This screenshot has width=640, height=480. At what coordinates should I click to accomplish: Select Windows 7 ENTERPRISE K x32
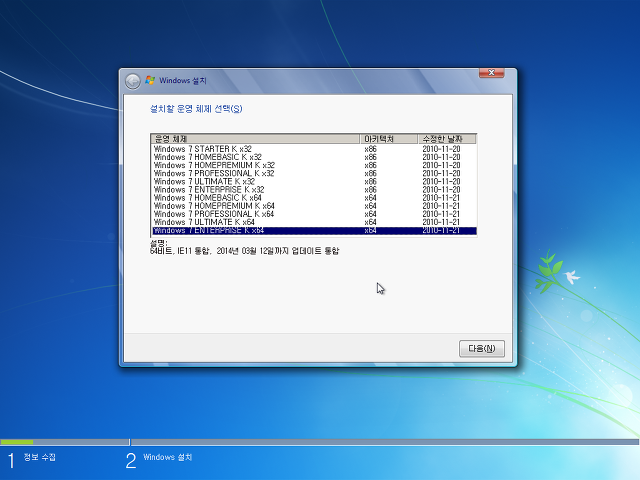[x=313, y=190]
